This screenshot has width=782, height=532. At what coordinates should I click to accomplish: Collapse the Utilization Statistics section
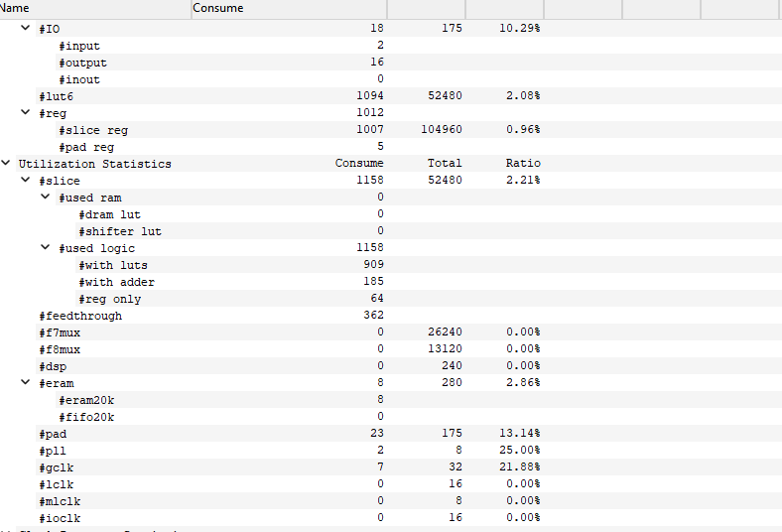[x=7, y=164]
